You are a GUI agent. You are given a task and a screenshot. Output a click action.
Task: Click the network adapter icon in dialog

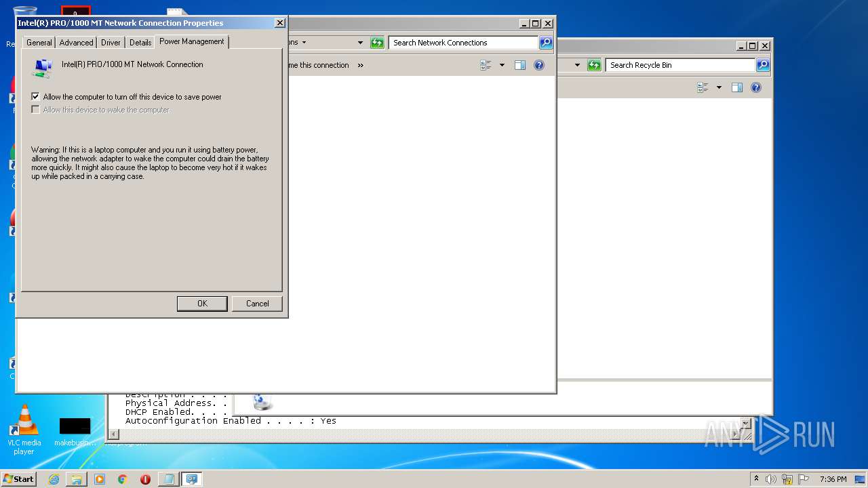(x=42, y=68)
